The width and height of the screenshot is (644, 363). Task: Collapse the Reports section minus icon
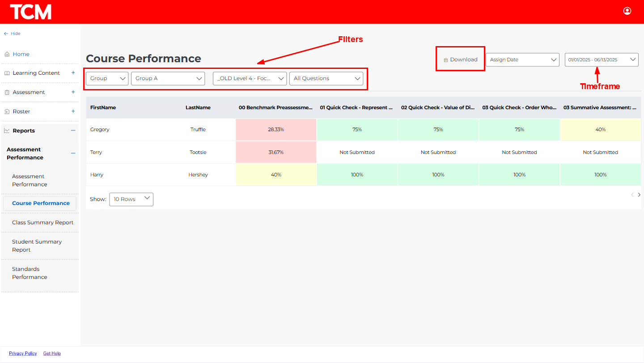[73, 131]
